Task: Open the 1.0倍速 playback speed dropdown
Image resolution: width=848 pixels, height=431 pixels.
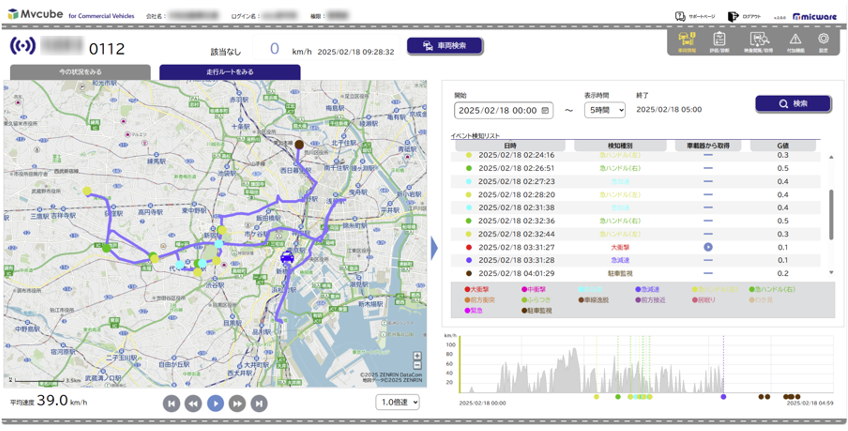Action: (397, 402)
